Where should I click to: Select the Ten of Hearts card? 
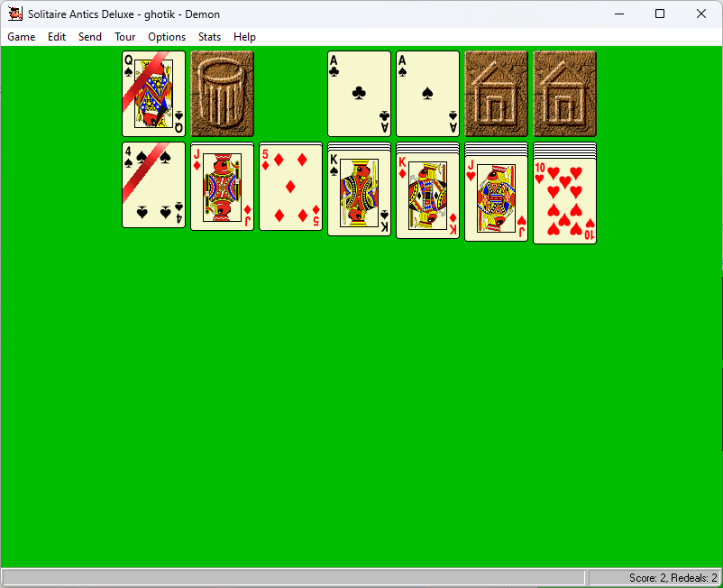(x=565, y=201)
